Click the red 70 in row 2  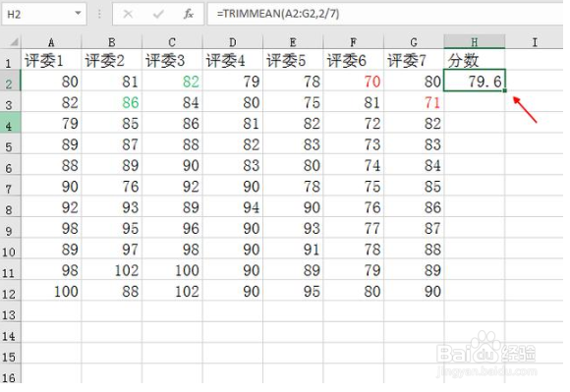point(354,82)
